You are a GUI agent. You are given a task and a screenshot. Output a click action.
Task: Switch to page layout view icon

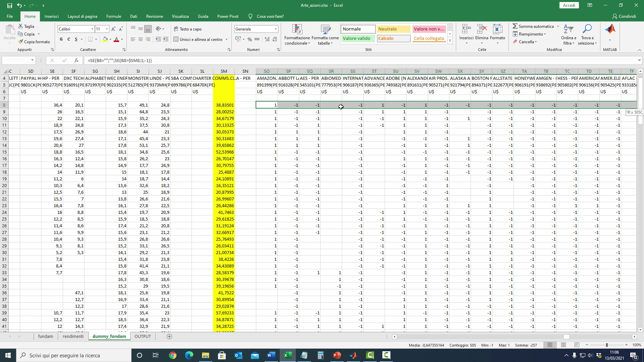563,345
